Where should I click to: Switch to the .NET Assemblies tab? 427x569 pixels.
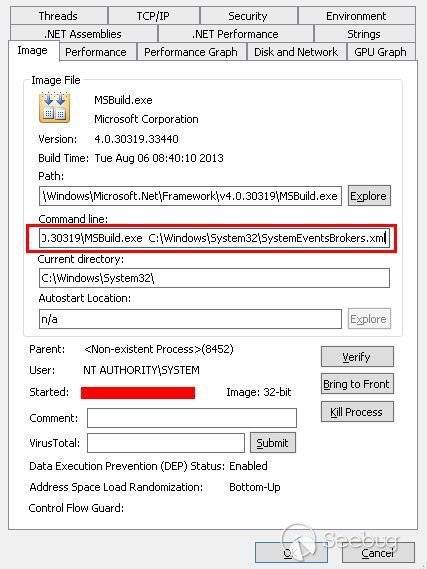click(83, 34)
